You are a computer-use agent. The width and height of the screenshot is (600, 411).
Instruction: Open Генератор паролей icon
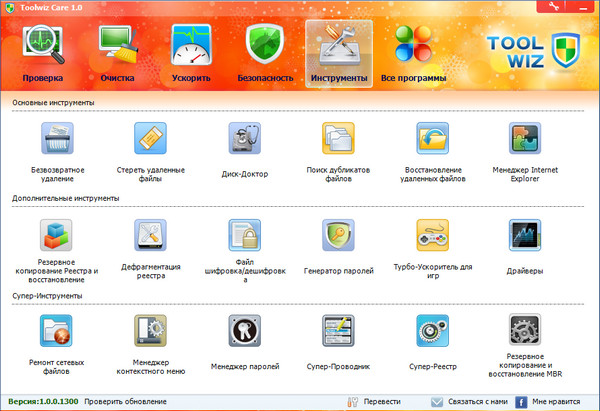[x=338, y=236]
